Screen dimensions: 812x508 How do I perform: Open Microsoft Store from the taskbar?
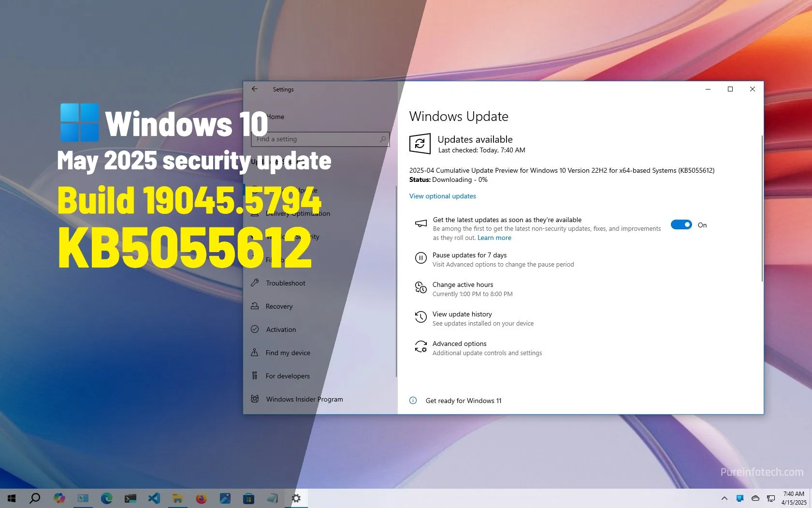pyautogui.click(x=248, y=498)
